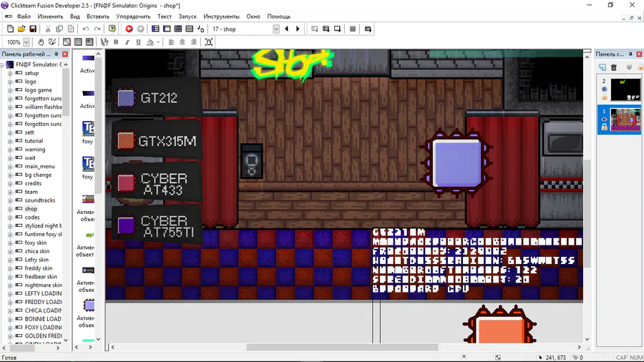Go to the previous frame
This screenshot has width=644, height=362.
[x=287, y=29]
